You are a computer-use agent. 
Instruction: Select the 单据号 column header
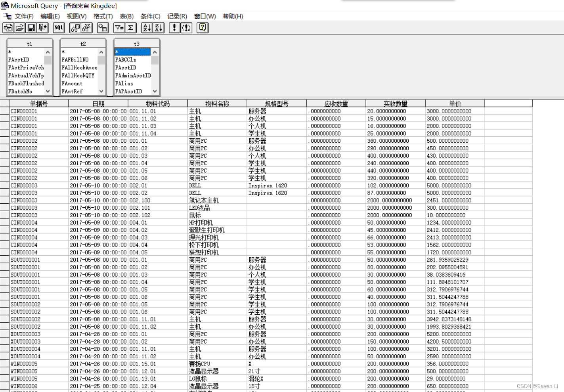pyautogui.click(x=39, y=103)
